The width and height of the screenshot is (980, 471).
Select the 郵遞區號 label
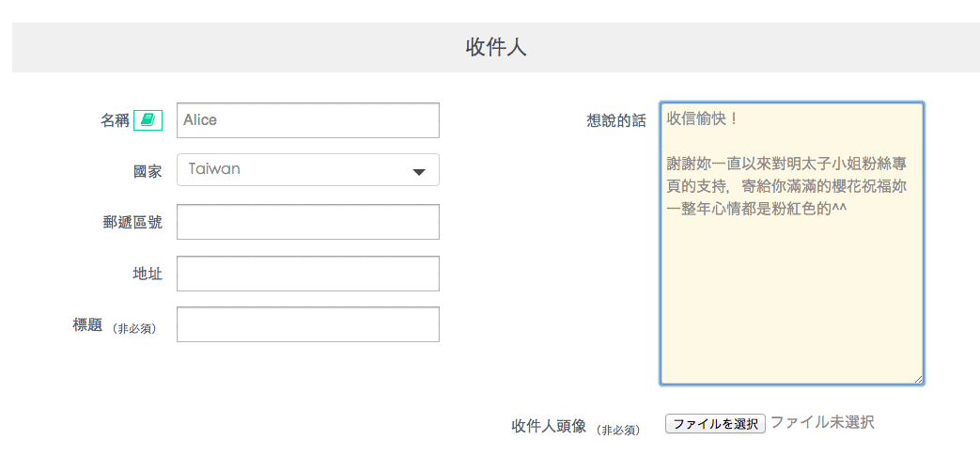pyautogui.click(x=132, y=223)
